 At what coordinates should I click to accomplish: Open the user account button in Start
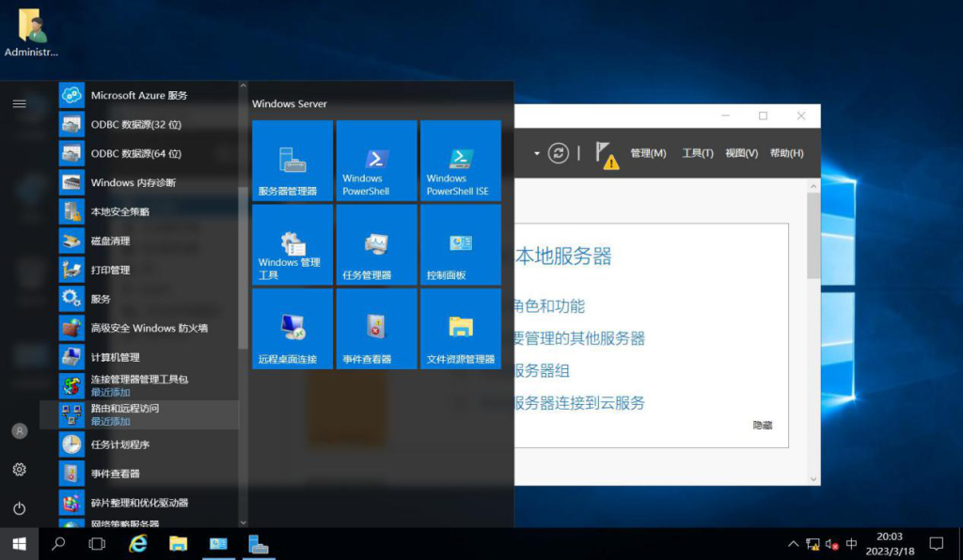click(x=20, y=431)
